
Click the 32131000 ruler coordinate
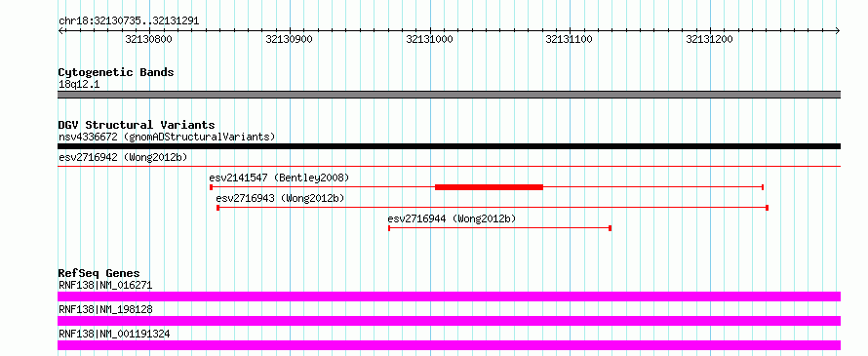click(x=429, y=39)
